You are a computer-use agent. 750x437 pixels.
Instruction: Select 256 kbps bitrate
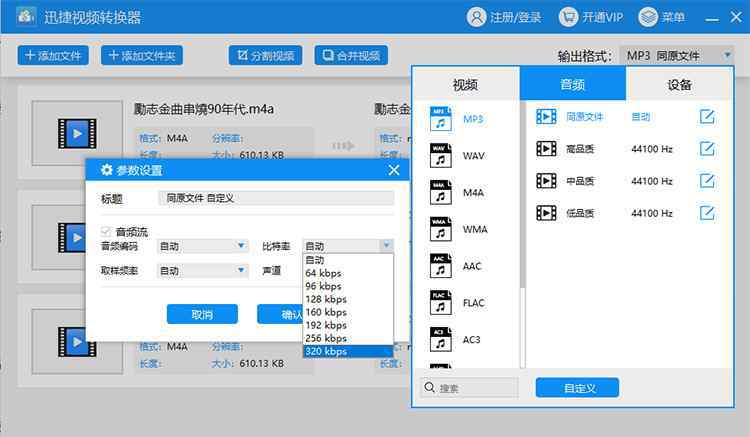348,338
